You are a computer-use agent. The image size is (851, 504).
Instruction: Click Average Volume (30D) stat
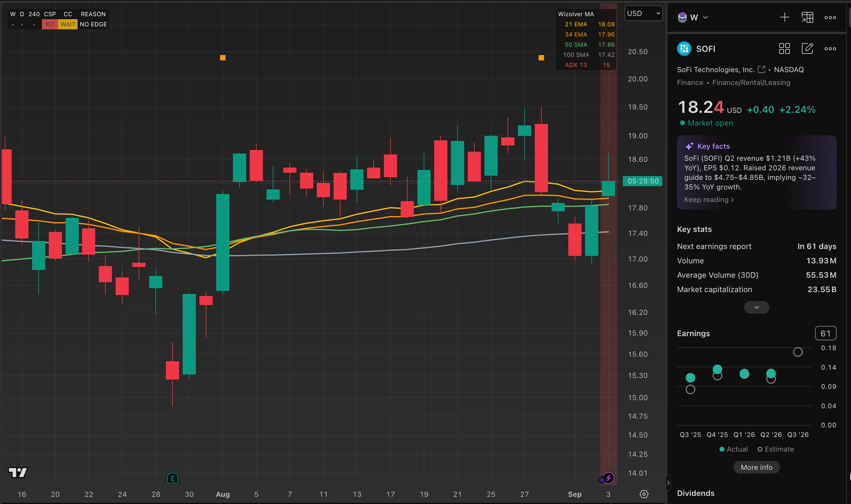(756, 275)
